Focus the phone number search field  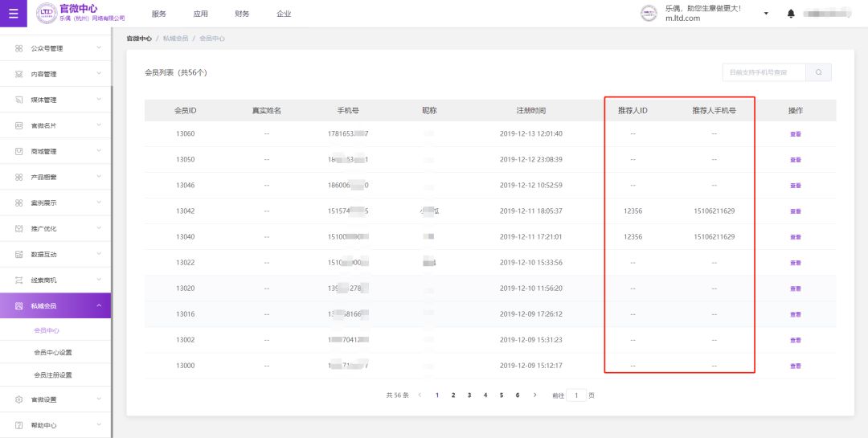pyautogui.click(x=764, y=72)
